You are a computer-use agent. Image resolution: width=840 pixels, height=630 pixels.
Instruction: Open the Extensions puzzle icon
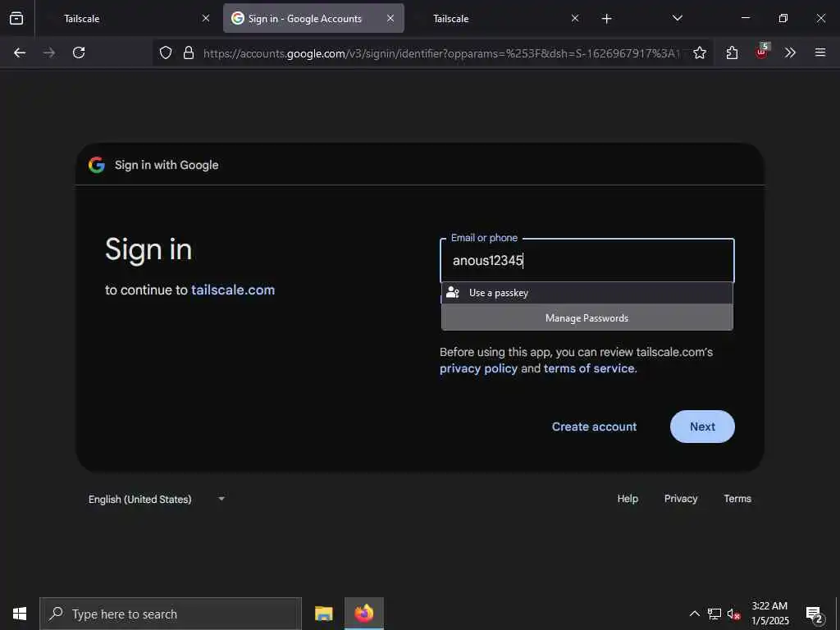pyautogui.click(x=733, y=52)
